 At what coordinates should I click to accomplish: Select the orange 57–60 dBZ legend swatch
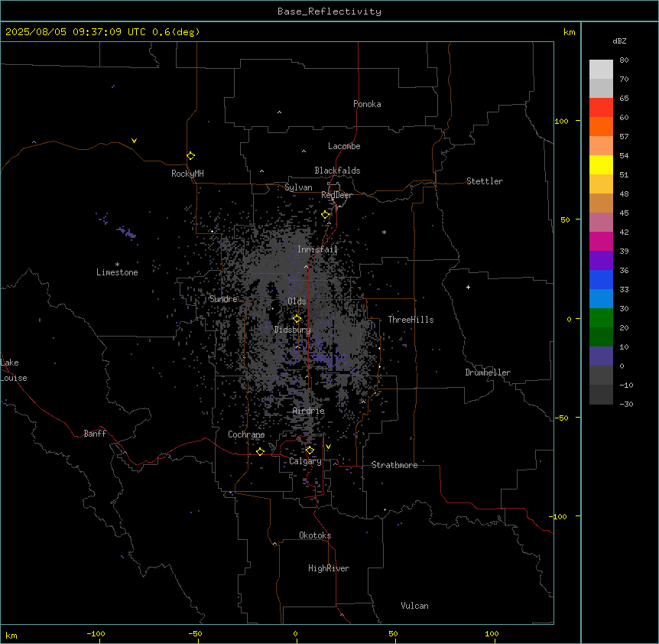click(601, 126)
